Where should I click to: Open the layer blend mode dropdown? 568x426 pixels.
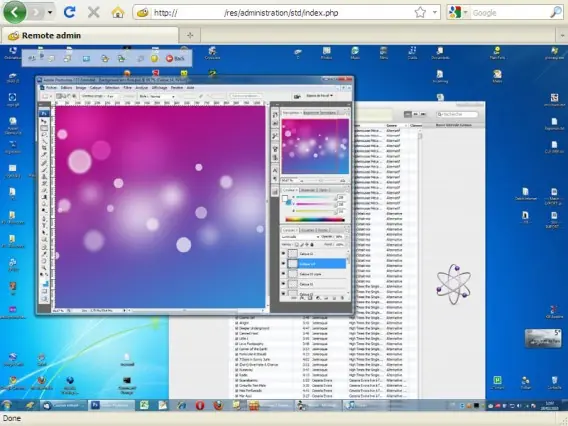click(x=301, y=237)
